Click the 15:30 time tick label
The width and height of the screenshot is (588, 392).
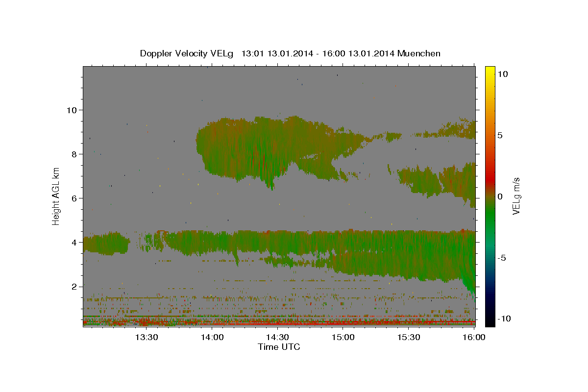409,337
